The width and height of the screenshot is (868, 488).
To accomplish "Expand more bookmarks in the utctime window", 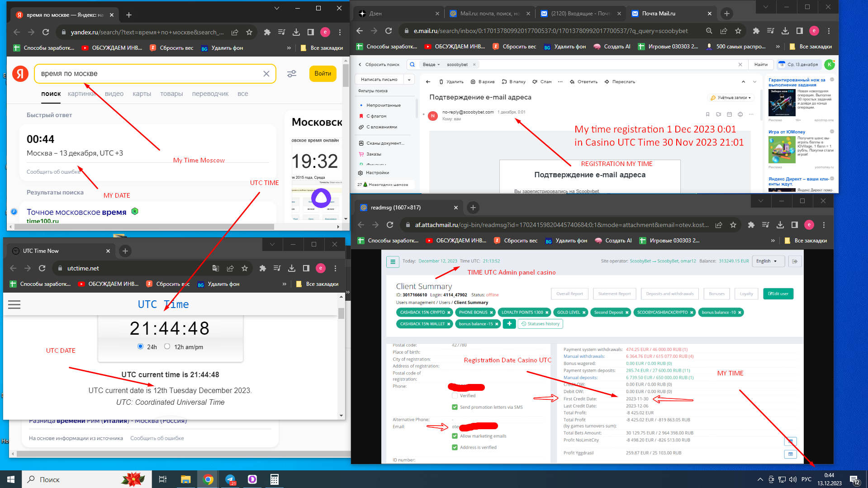I will pyautogui.click(x=285, y=284).
